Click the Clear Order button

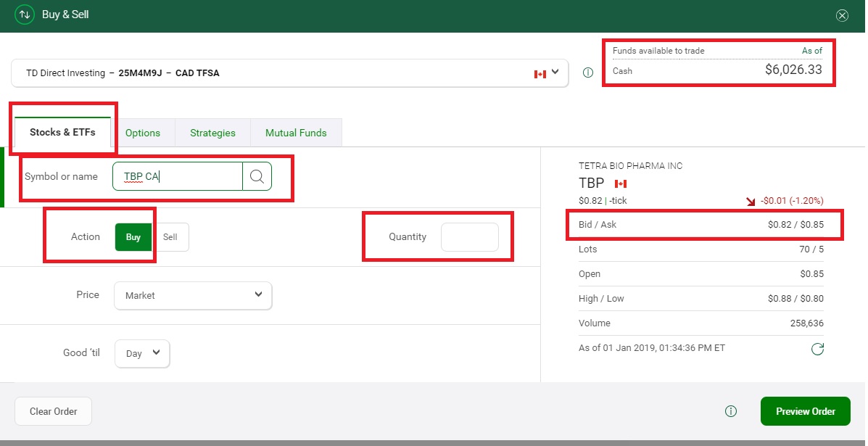coord(53,411)
